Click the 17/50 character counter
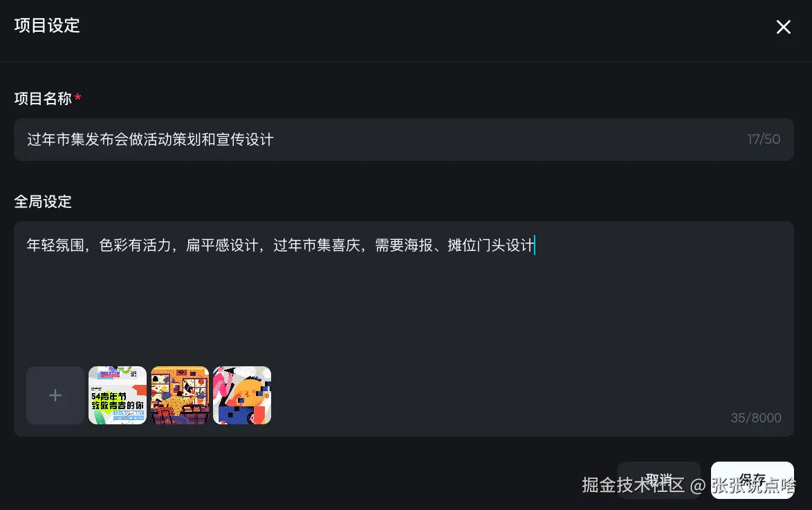Image resolution: width=812 pixels, height=510 pixels. (764, 139)
